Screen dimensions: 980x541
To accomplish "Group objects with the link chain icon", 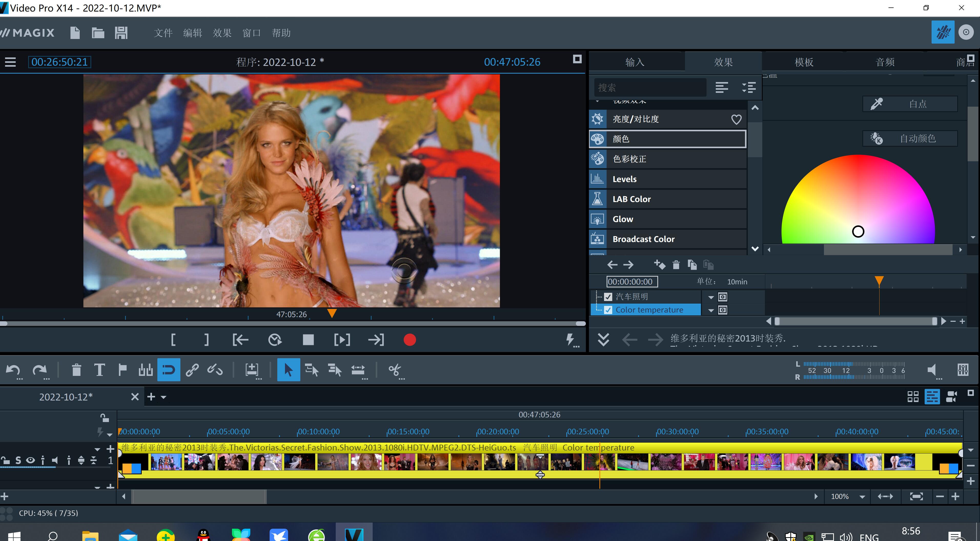I will tap(192, 370).
